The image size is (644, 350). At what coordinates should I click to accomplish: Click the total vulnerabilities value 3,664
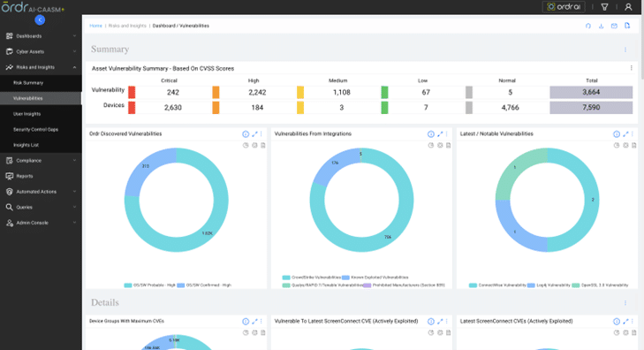coord(591,93)
